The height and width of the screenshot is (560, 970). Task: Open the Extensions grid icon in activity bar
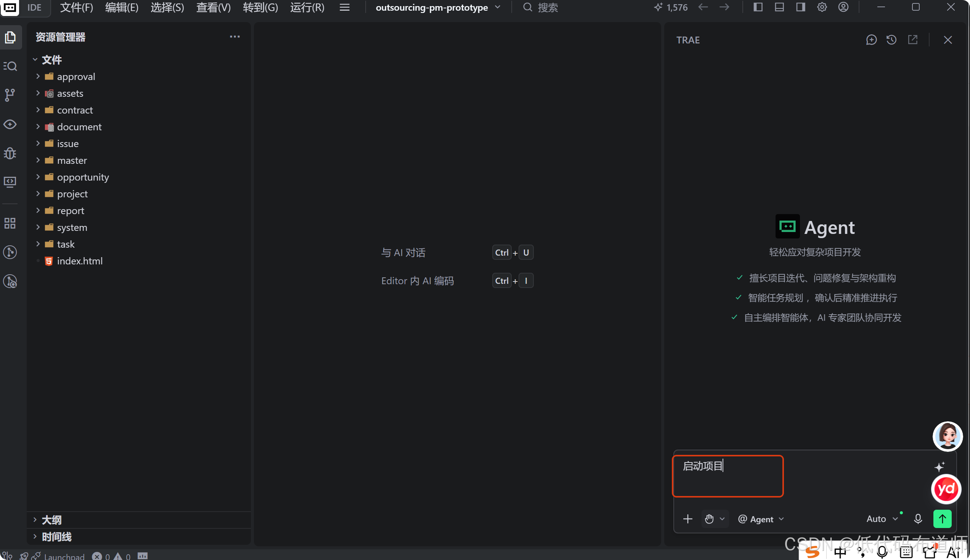10,223
